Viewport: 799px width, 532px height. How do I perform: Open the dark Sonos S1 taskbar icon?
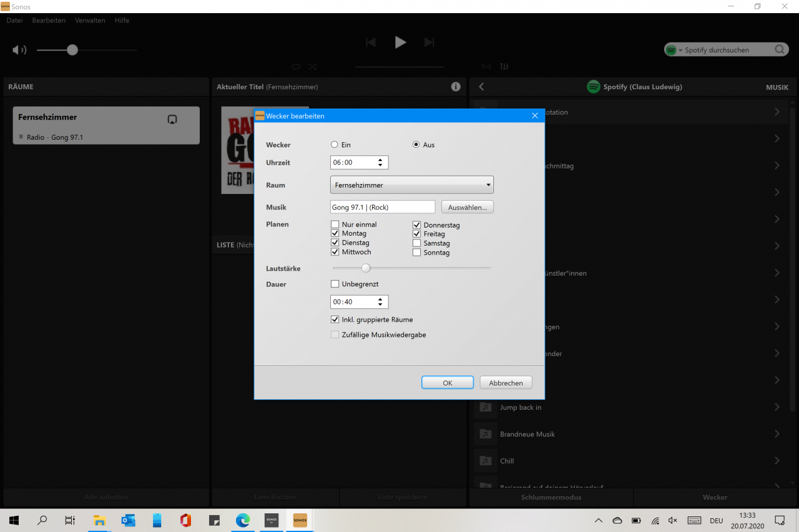pyautogui.click(x=272, y=520)
